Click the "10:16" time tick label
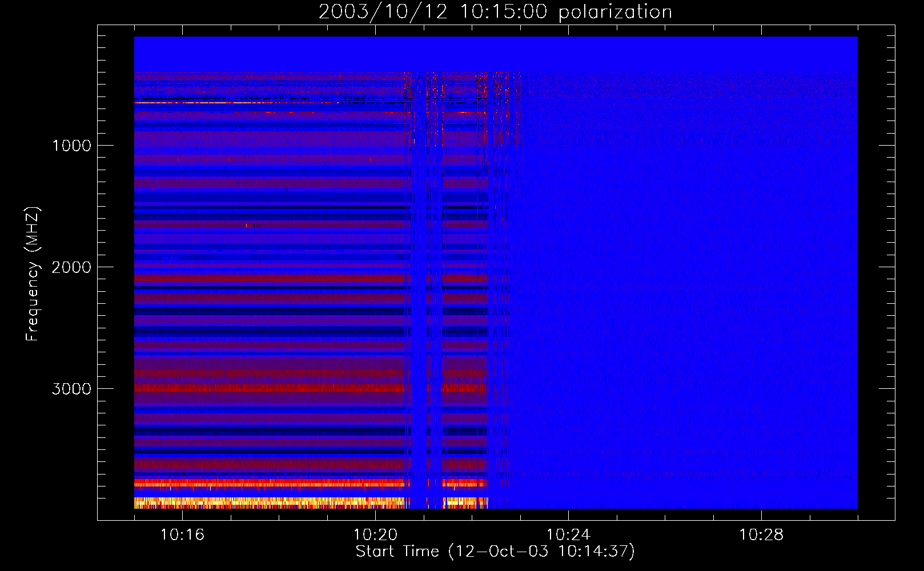This screenshot has width=924, height=571. [182, 535]
